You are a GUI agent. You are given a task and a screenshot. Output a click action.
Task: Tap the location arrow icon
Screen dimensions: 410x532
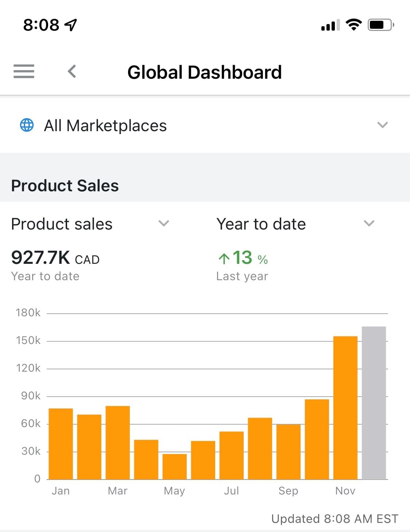coord(71,25)
